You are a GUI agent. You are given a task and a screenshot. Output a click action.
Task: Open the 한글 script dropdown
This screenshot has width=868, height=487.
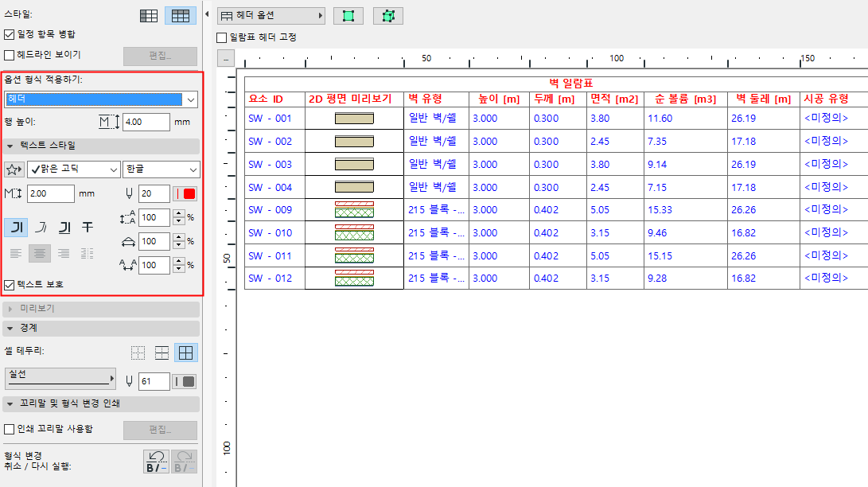pos(161,169)
